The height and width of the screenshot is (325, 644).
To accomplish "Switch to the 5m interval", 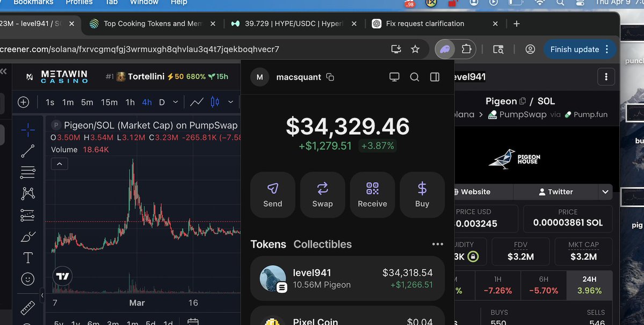I will 87,102.
